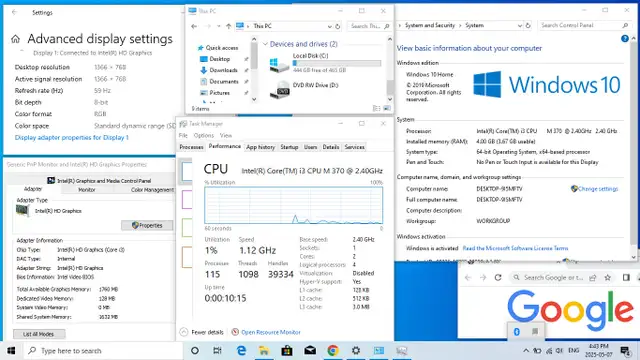Focus Search Control Panel field
640x360 pixels.
[584, 25]
